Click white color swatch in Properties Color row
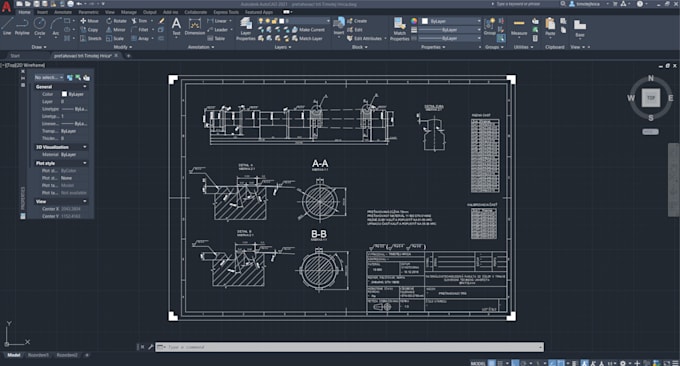 point(64,94)
